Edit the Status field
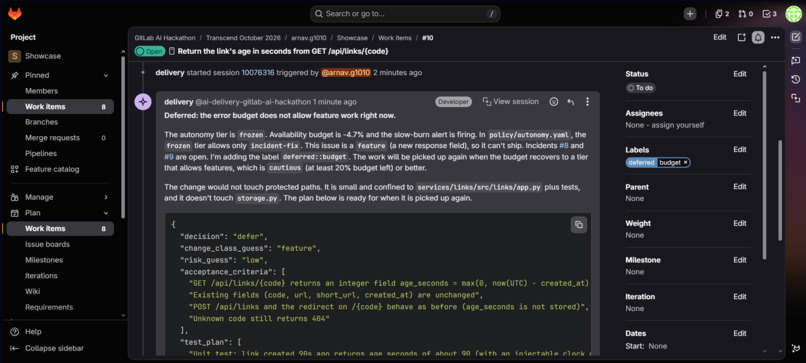The width and height of the screenshot is (806, 363). 740,74
